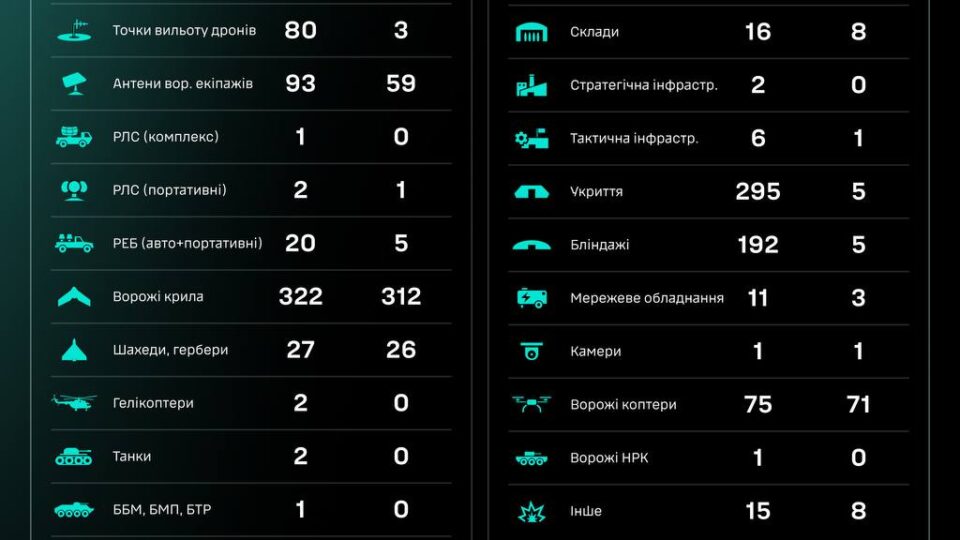
Task: Select the drone launch point icon
Action: click(x=74, y=30)
